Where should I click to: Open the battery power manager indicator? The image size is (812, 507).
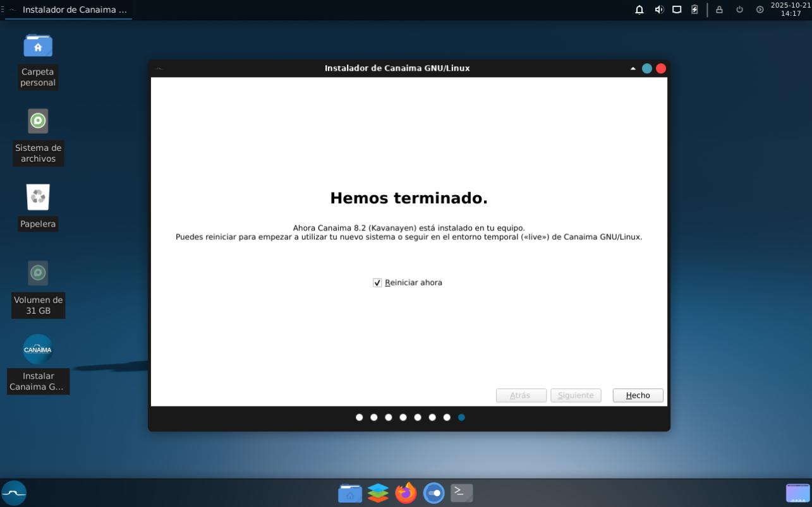click(694, 9)
